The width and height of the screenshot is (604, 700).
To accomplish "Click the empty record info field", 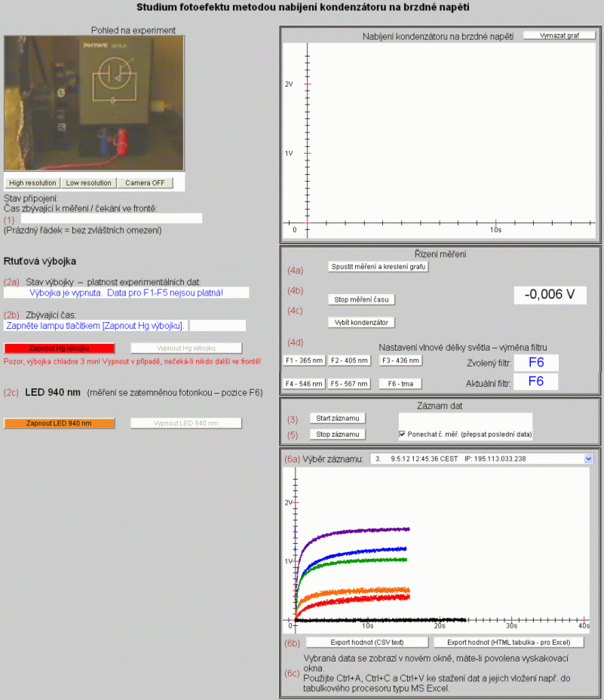I will pyautogui.click(x=465, y=421).
